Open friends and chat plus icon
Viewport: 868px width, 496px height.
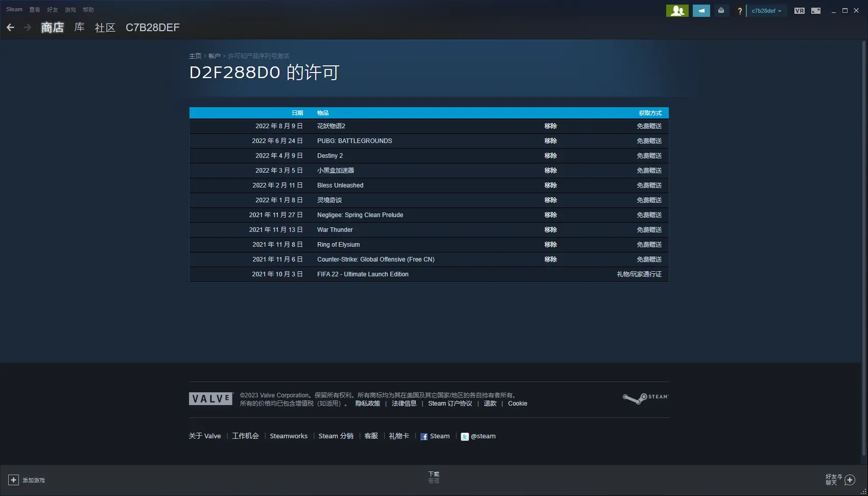pos(850,480)
